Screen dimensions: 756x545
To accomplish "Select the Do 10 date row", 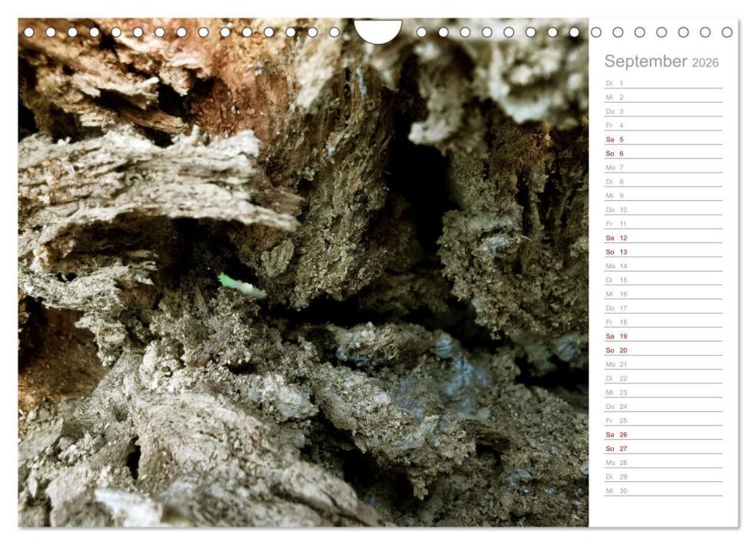I will (663, 209).
